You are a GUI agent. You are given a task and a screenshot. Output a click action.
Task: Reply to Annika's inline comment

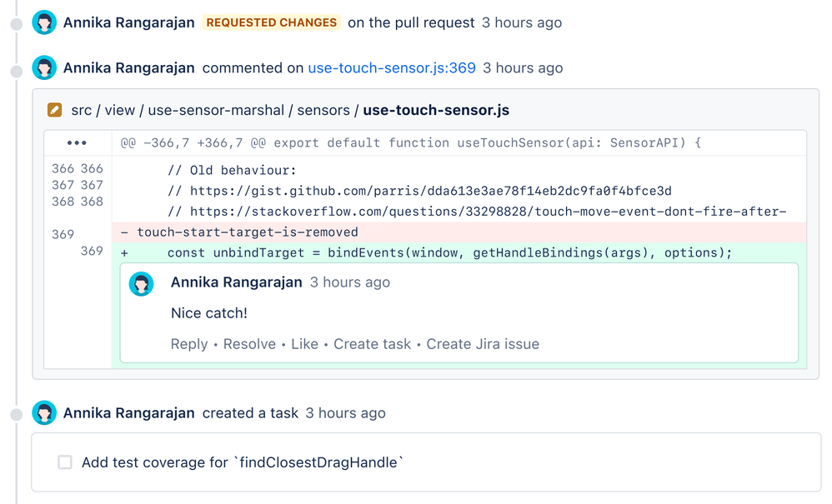[x=189, y=343]
